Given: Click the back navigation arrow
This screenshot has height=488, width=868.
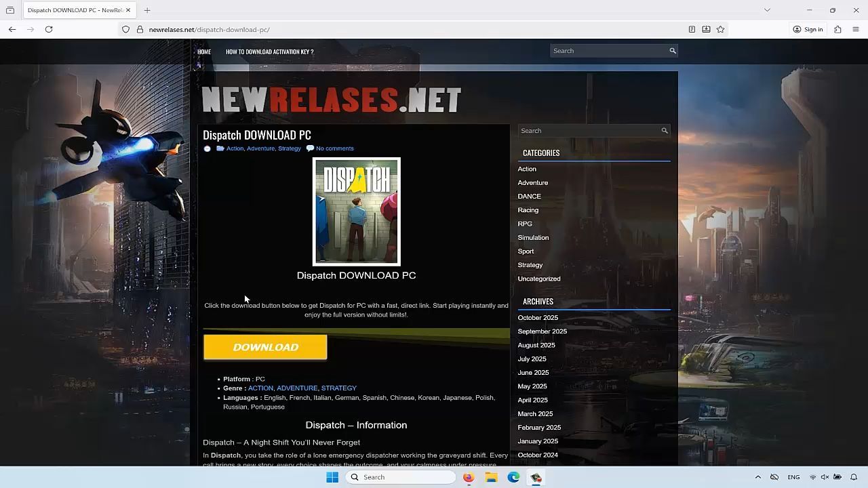Looking at the screenshot, I should pos(12,29).
